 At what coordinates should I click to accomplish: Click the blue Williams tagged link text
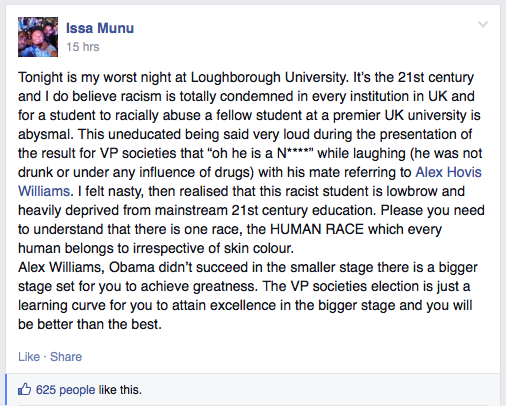(44, 191)
